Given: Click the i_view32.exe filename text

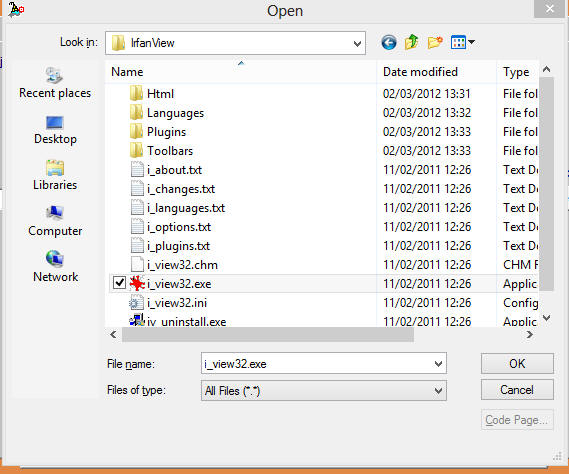Looking at the screenshot, I should point(179,284).
